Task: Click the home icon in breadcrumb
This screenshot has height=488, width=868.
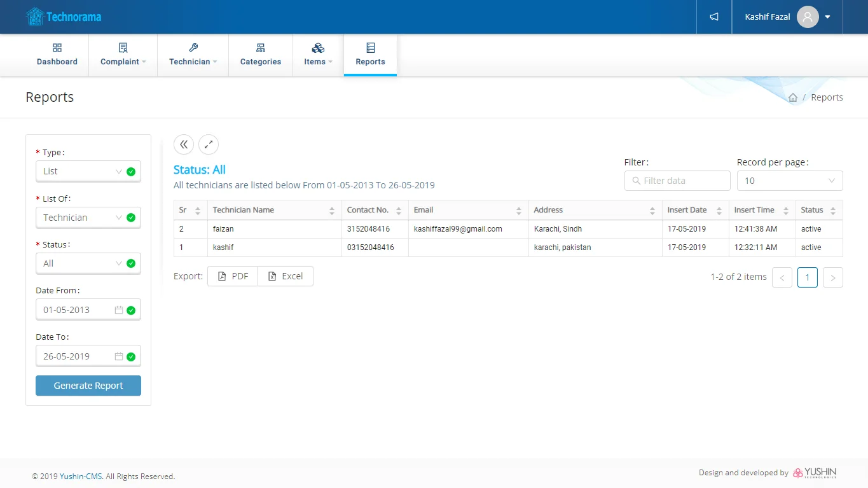Action: click(793, 97)
